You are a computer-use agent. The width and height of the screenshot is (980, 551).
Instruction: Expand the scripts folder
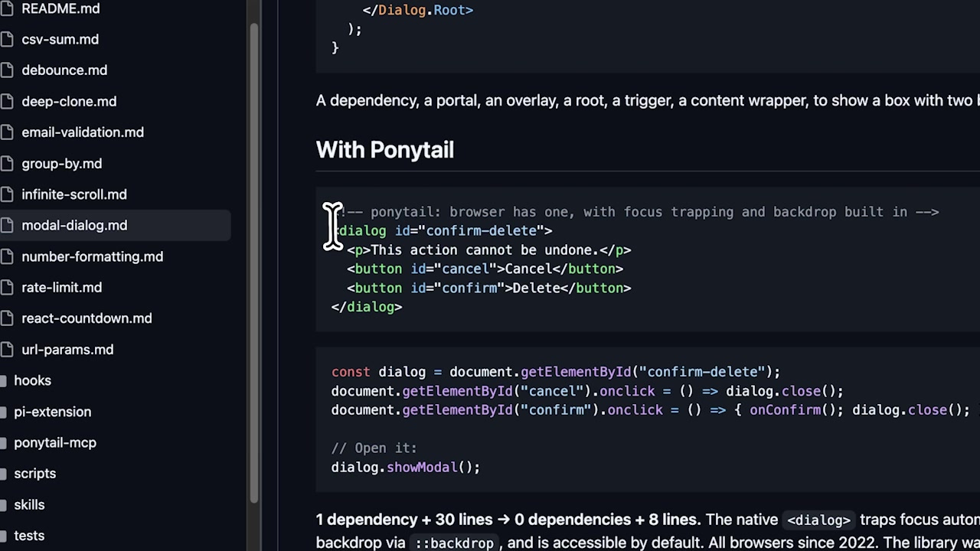34,474
